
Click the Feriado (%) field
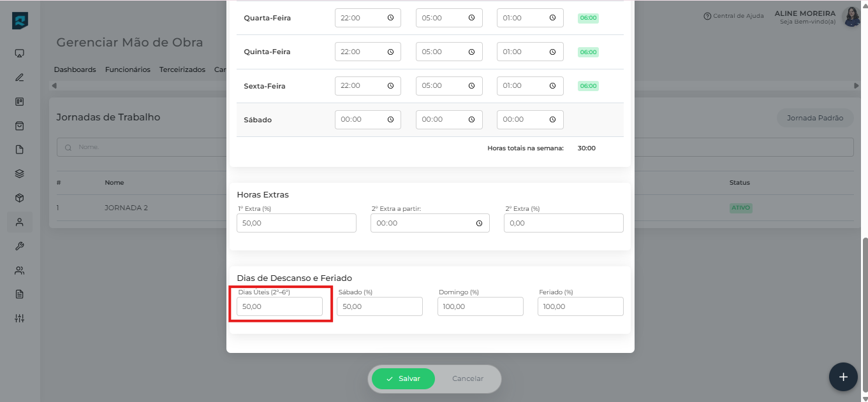coord(580,306)
